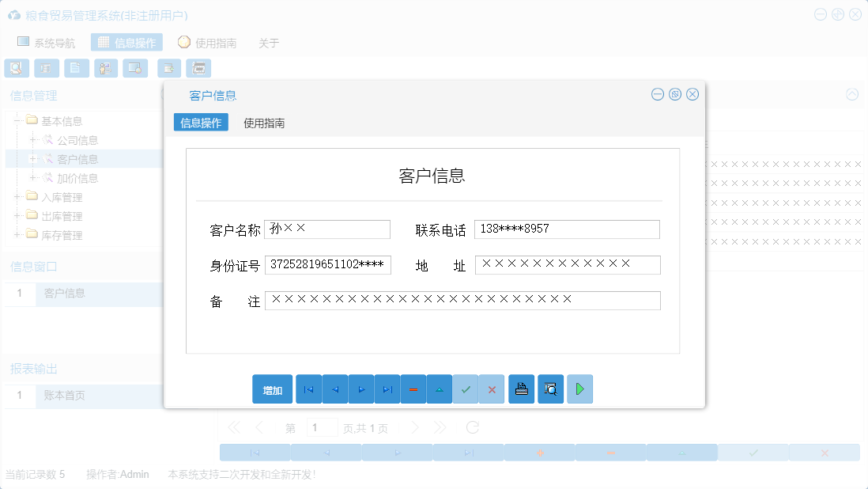Select the print preview magnifier toolbar icon

17,68
